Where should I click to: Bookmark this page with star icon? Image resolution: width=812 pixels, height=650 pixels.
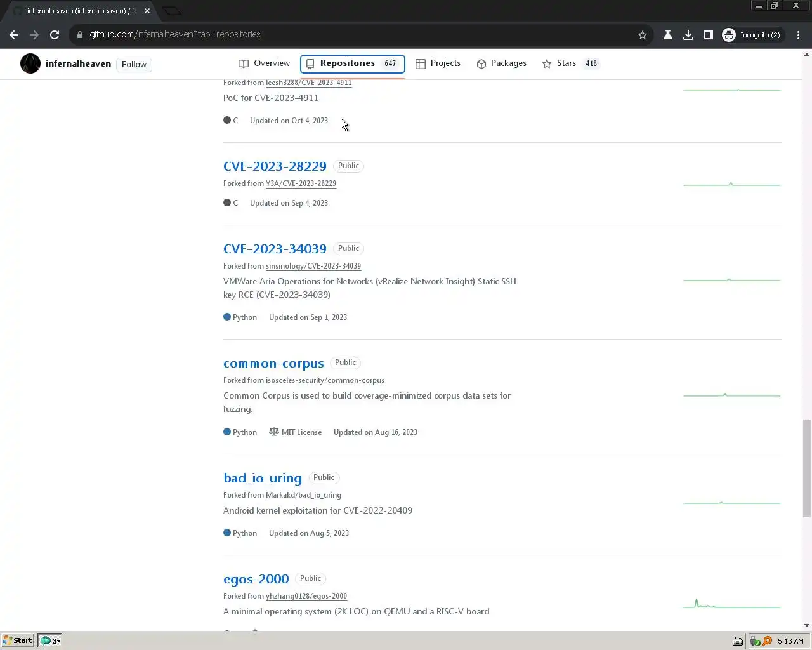tap(642, 35)
